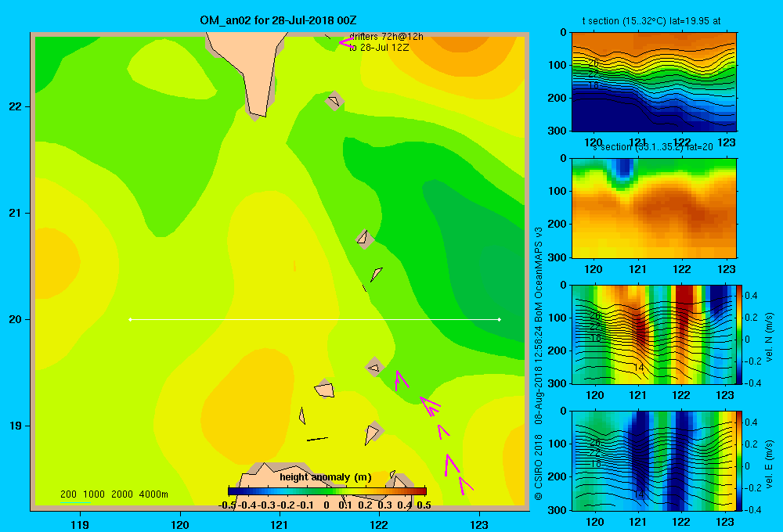This screenshot has height=532, width=783.
Task: Click longitude 123 under the vel. E section
Action: click(x=725, y=522)
